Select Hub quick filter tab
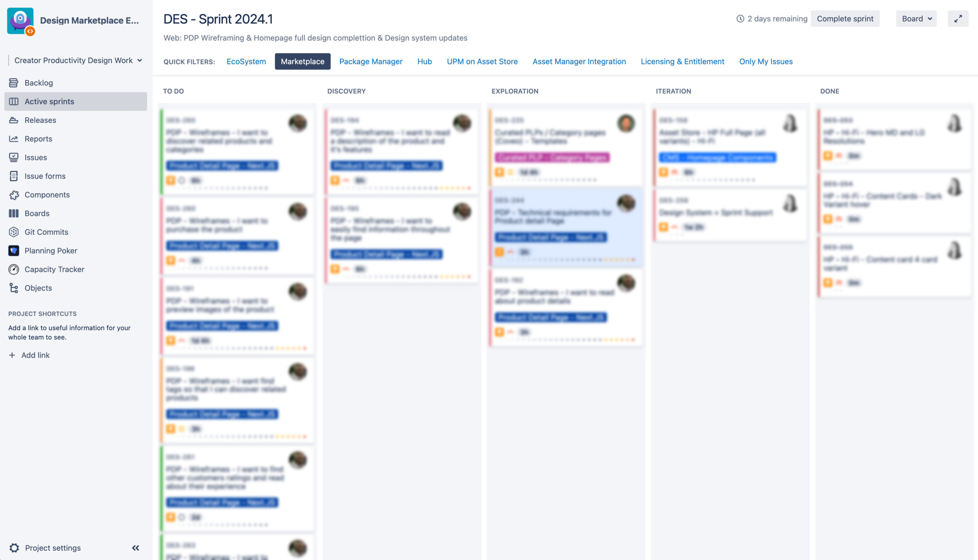The width and height of the screenshot is (978, 560). click(424, 61)
